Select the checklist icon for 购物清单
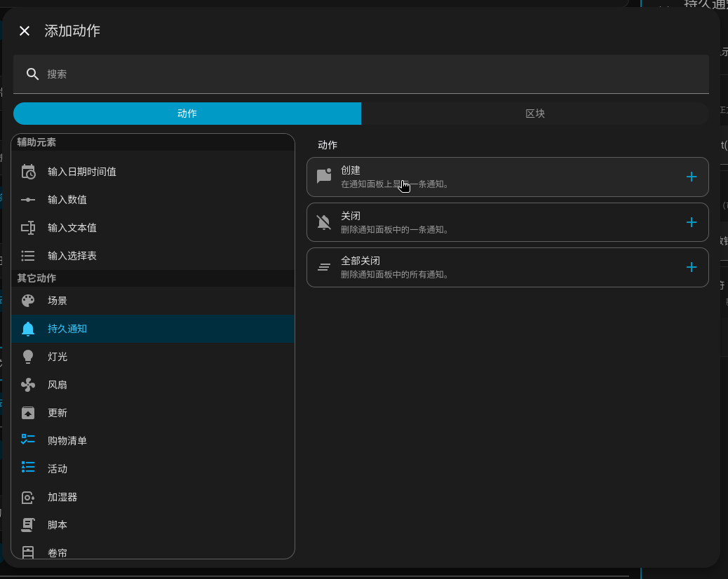Screen dimensions: 728x579 click(x=28, y=441)
